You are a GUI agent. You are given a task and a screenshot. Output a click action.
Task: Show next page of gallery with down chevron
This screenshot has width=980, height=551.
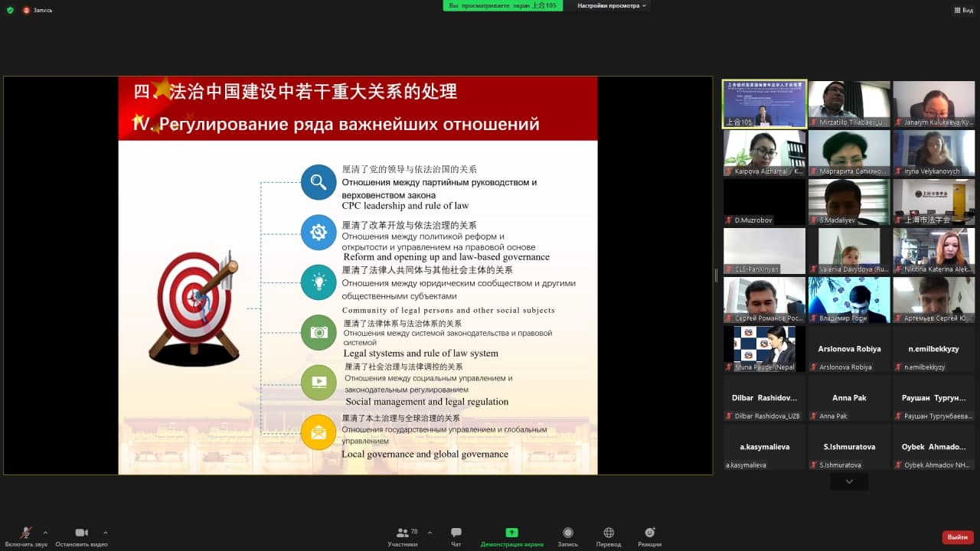point(849,481)
